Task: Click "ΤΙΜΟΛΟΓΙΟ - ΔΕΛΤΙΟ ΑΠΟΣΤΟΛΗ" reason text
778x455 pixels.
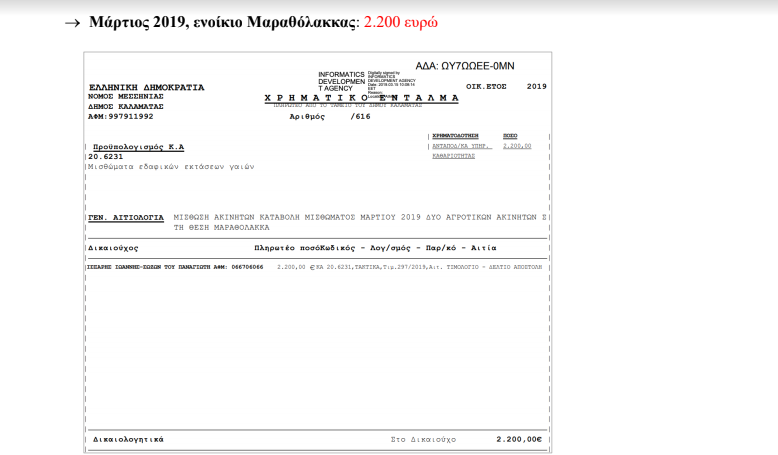Action: (494, 267)
